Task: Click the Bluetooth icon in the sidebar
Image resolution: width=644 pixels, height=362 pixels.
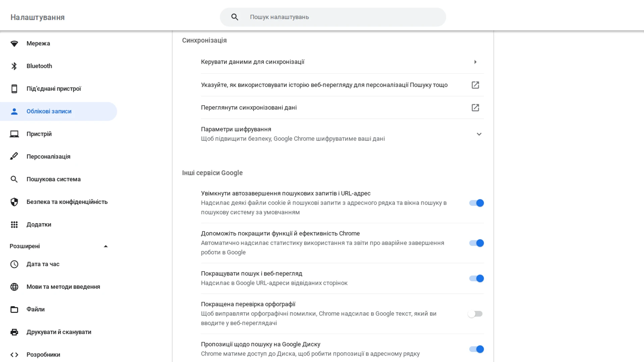Action: click(x=14, y=66)
